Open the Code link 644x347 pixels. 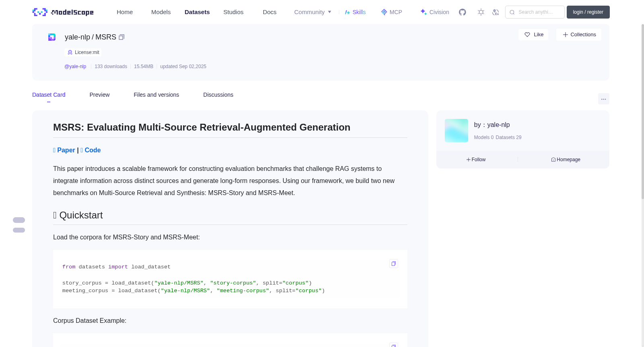(91, 150)
